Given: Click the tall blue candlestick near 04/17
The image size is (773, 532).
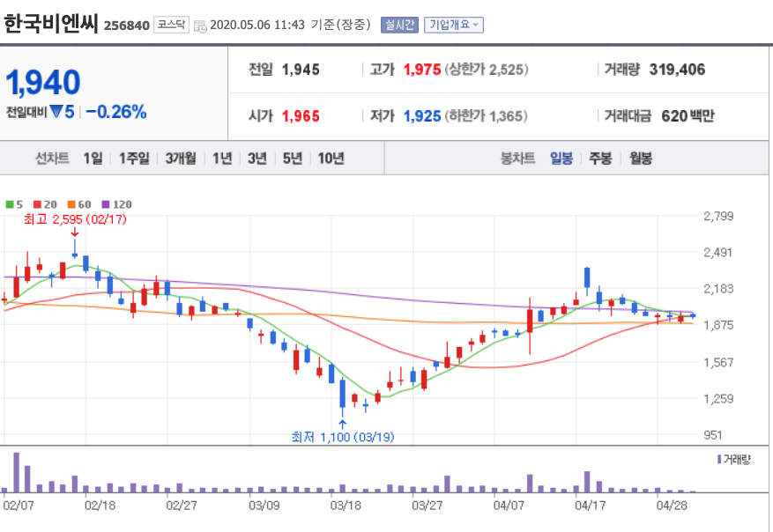Looking at the screenshot, I should 587,281.
